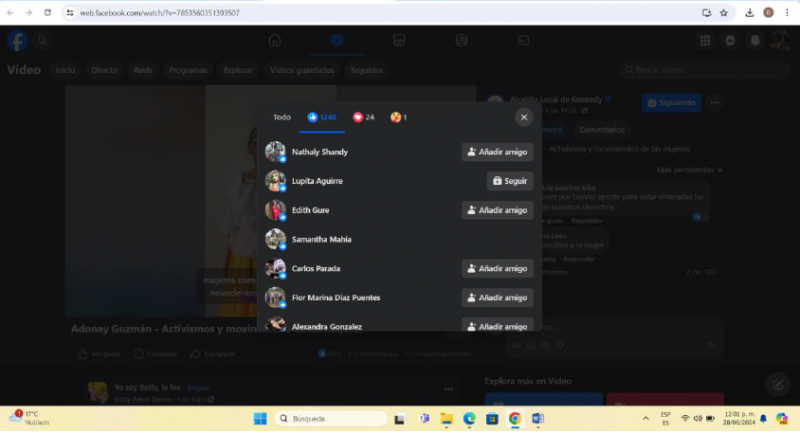Viewport: 800px width, 433px height.
Task: Open Windows Start menu
Action: [x=260, y=419]
